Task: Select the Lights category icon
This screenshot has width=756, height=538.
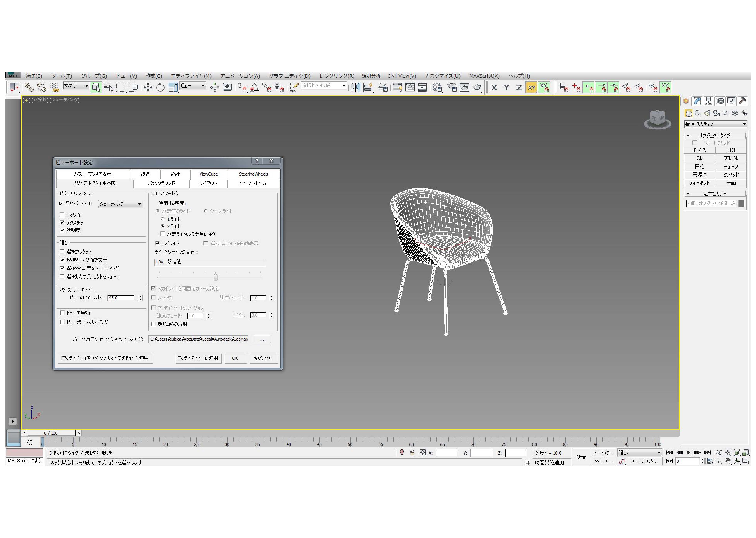Action: tap(707, 114)
